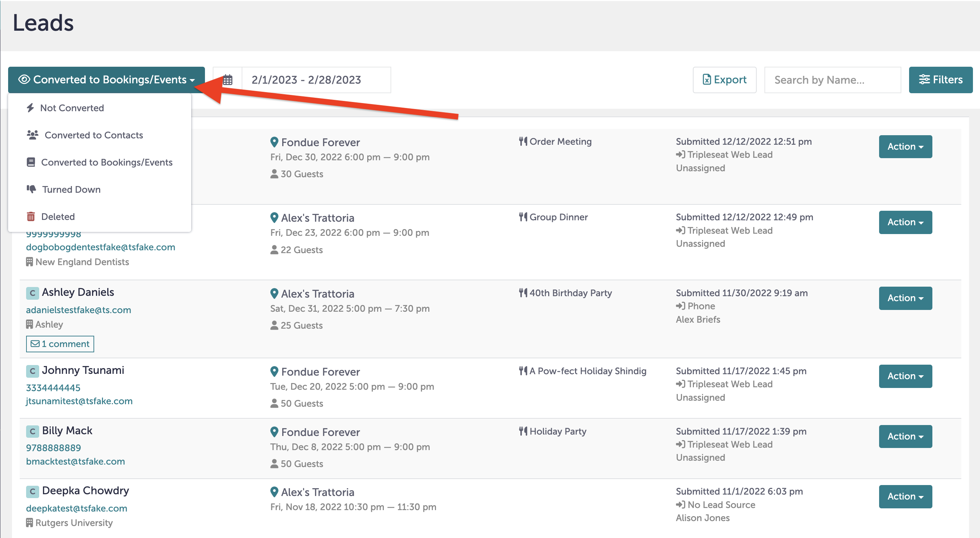The image size is (980, 538).
Task: Click the Leads page heading
Action: [43, 23]
